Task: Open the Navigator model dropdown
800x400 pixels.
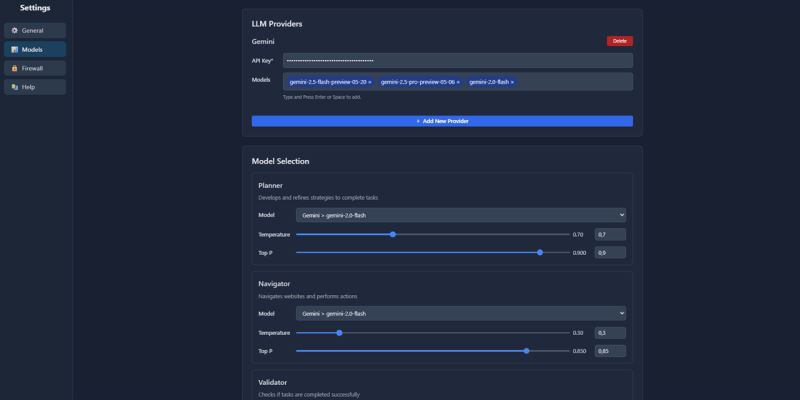Action: tap(461, 313)
